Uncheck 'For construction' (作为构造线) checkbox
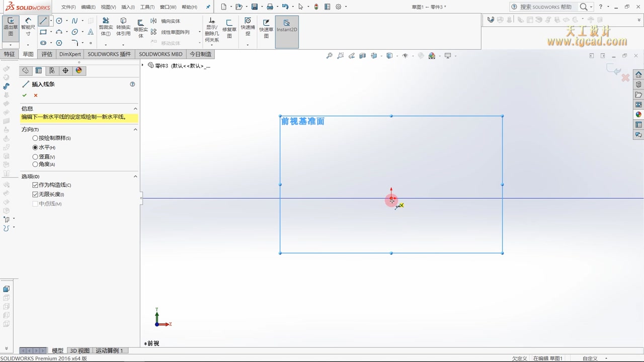Screen dimensions: 644x362 pos(35,185)
